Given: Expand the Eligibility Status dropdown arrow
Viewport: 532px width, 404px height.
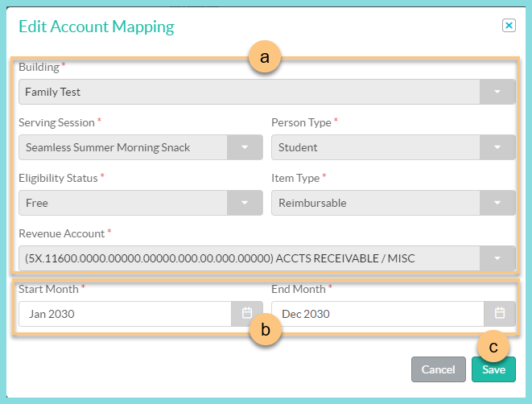Looking at the screenshot, I should (x=245, y=204).
